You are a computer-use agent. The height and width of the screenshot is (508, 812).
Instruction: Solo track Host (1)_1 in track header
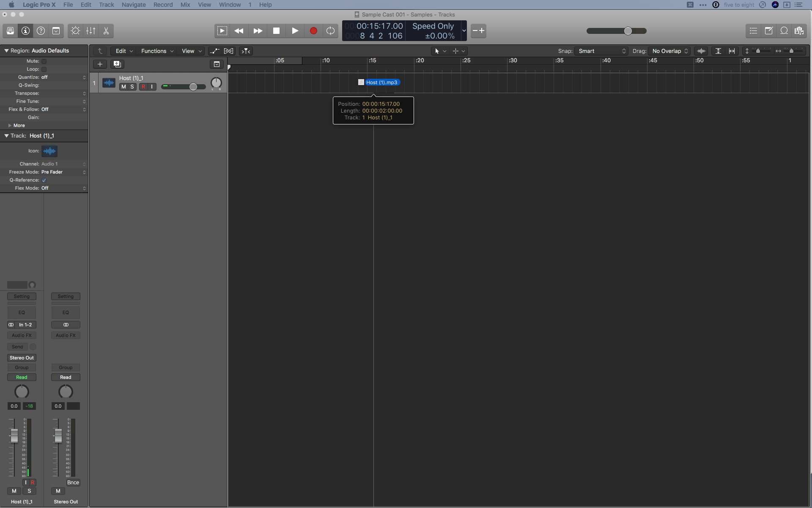point(132,87)
